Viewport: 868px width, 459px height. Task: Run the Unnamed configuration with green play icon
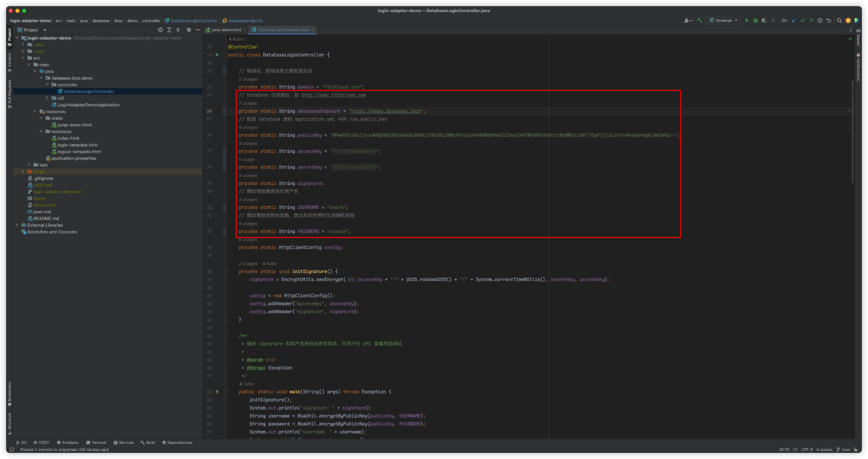click(746, 21)
